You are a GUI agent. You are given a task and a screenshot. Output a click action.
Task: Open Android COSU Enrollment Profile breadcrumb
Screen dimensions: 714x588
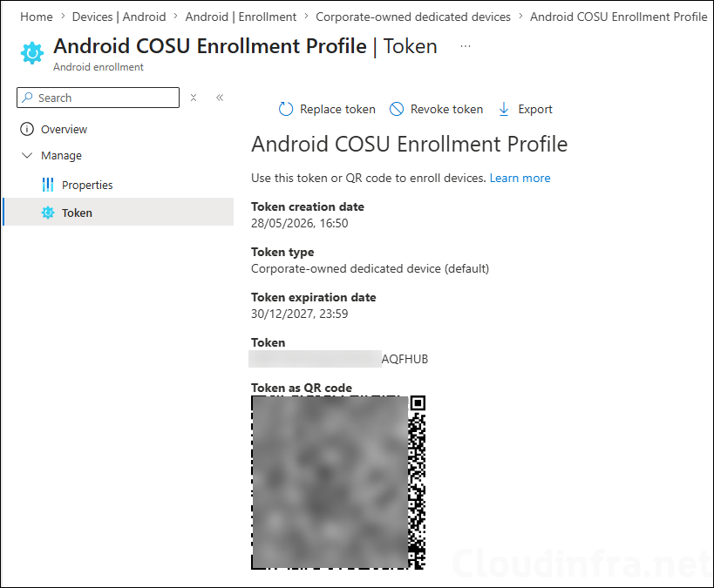pyautogui.click(x=618, y=17)
